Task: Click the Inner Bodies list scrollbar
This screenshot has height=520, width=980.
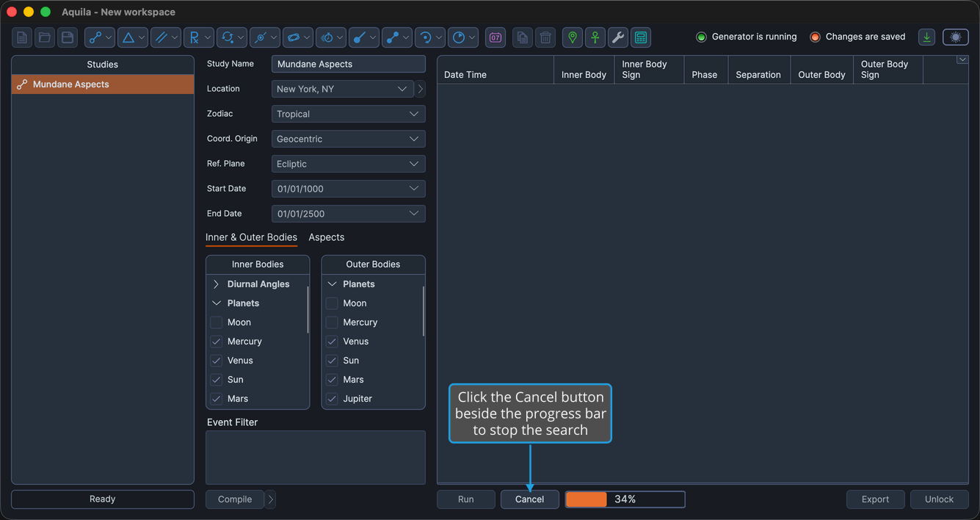Action: (x=308, y=309)
